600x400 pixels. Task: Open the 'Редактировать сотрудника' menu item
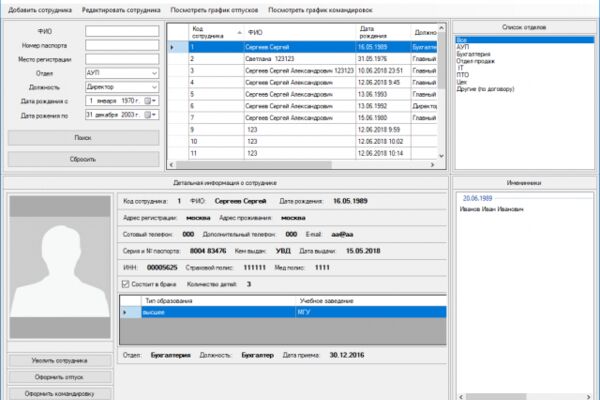pos(121,10)
